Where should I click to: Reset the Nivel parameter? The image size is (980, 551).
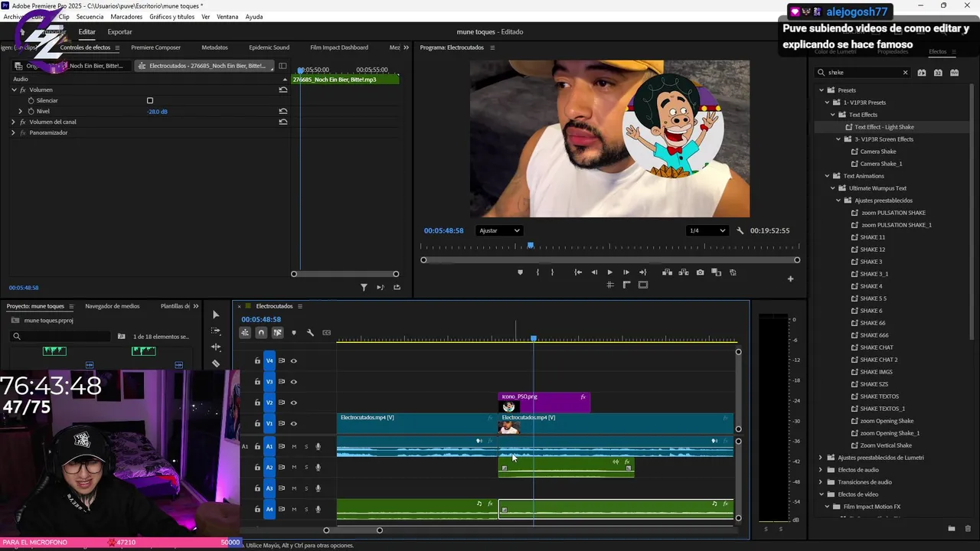(x=283, y=111)
